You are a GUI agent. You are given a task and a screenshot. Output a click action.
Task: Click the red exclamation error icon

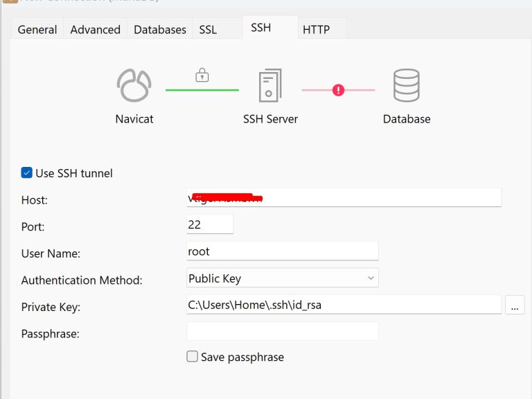point(338,90)
